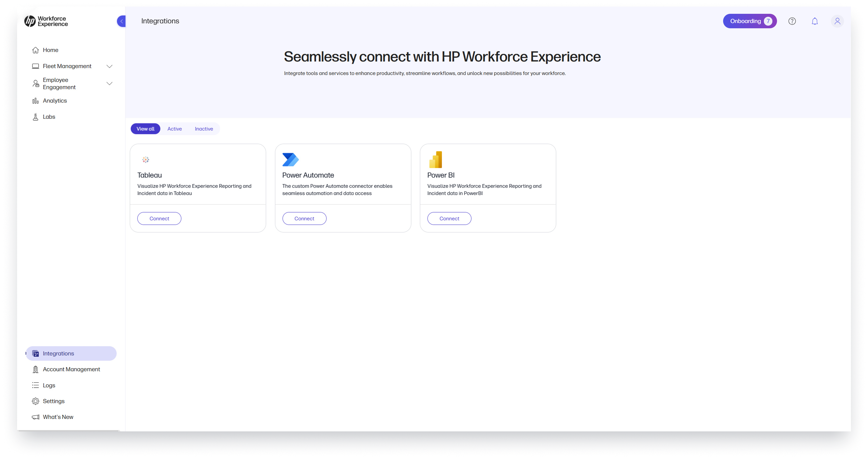The width and height of the screenshot is (868, 459).
Task: Click the Integrations icon in sidebar
Action: point(35,353)
